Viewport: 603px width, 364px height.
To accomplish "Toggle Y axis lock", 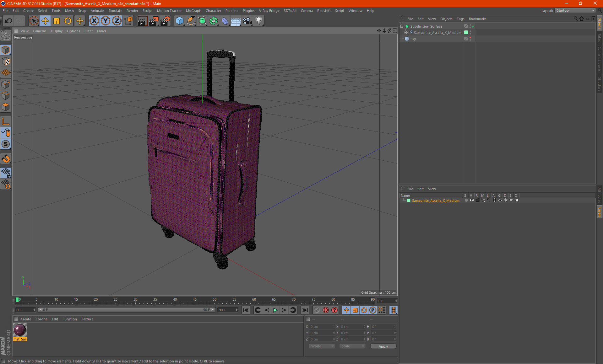I will (x=106, y=21).
